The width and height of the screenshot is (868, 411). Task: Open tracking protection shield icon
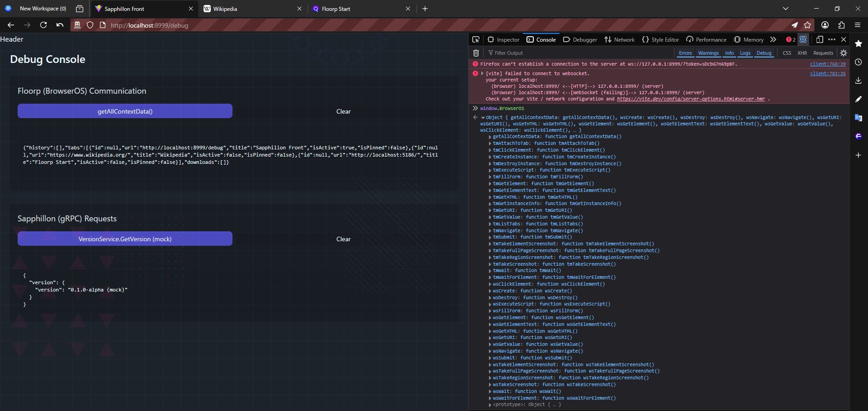90,25
